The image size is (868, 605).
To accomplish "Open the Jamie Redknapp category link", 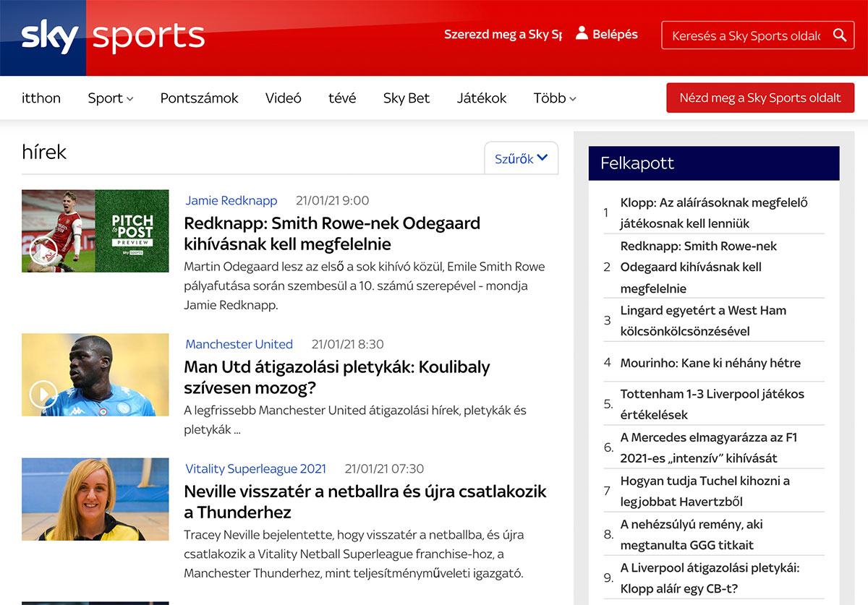I will pos(231,200).
